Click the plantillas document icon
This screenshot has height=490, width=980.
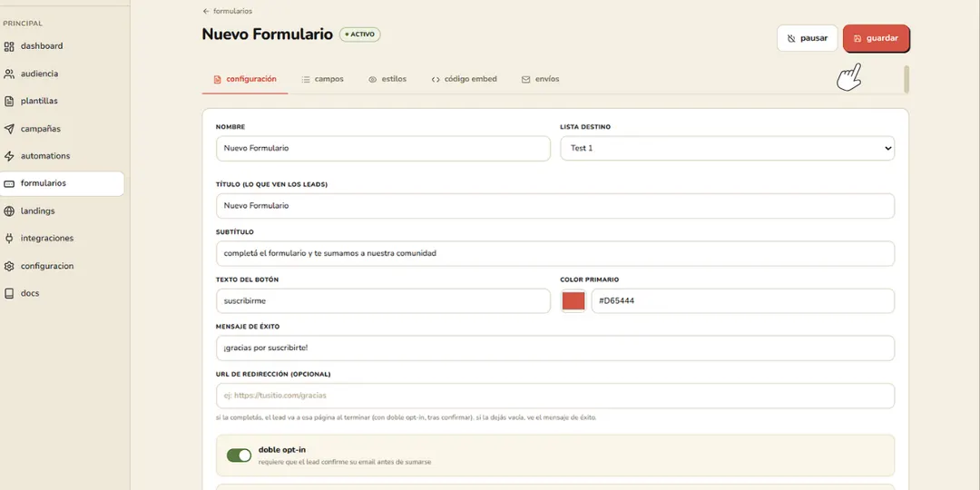point(9,102)
